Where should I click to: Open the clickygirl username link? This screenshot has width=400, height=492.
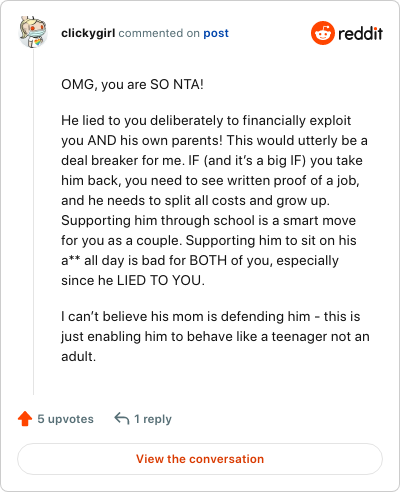pyautogui.click(x=88, y=33)
